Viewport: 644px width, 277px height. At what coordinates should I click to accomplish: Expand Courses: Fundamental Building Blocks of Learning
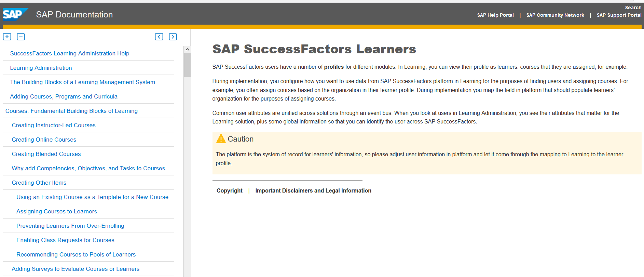tap(71, 111)
